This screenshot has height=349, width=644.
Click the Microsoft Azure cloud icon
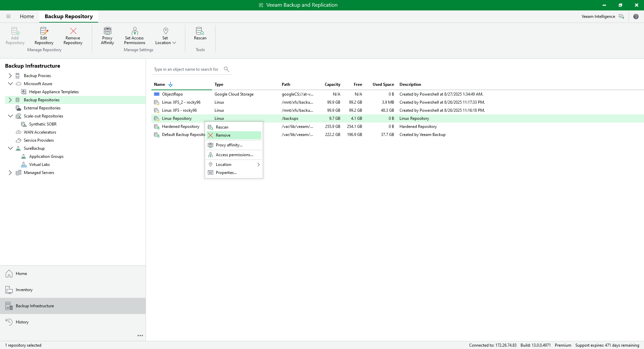point(18,84)
